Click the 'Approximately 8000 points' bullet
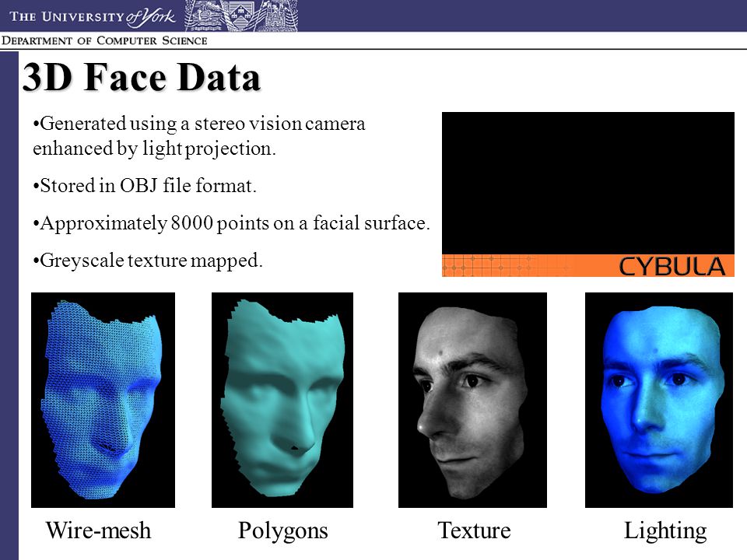 click(232, 223)
